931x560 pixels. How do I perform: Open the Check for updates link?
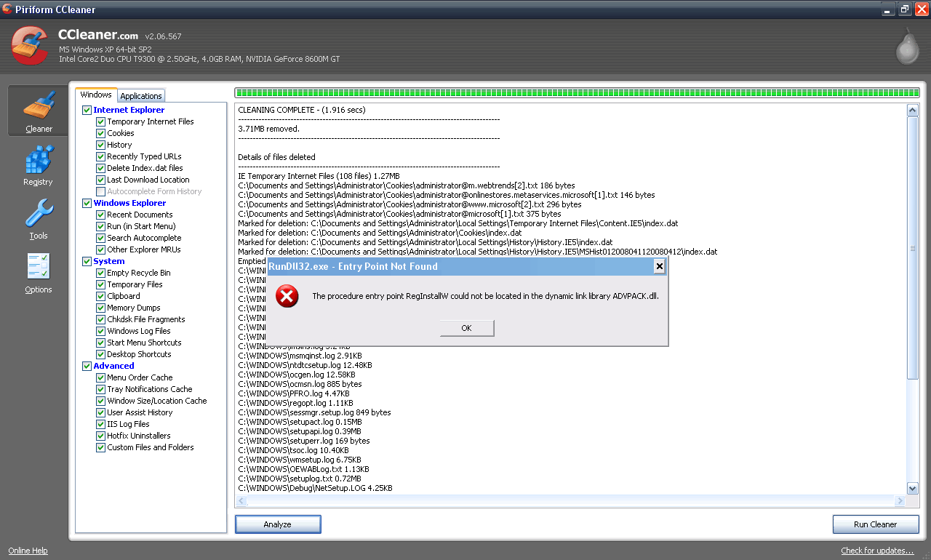(x=877, y=551)
